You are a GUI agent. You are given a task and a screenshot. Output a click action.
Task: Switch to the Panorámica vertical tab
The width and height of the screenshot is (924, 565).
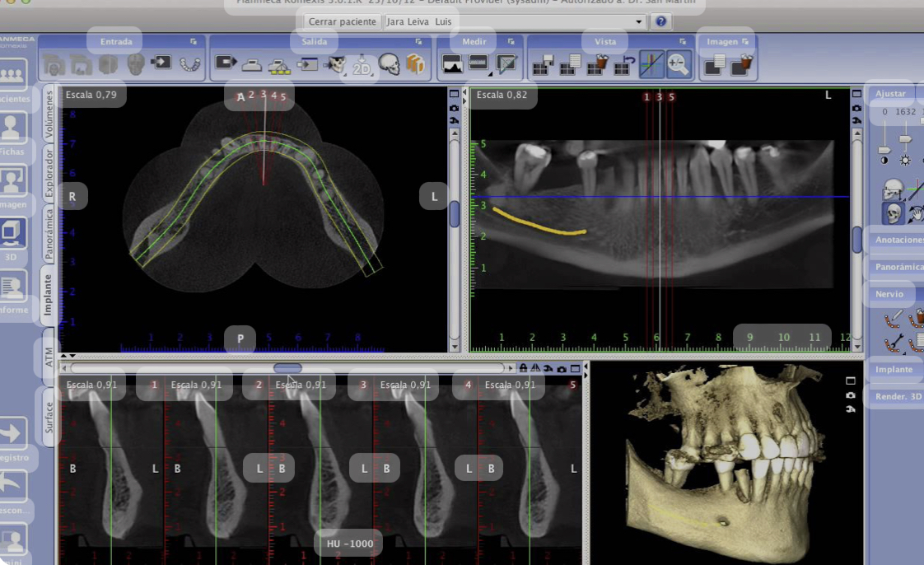point(49,235)
